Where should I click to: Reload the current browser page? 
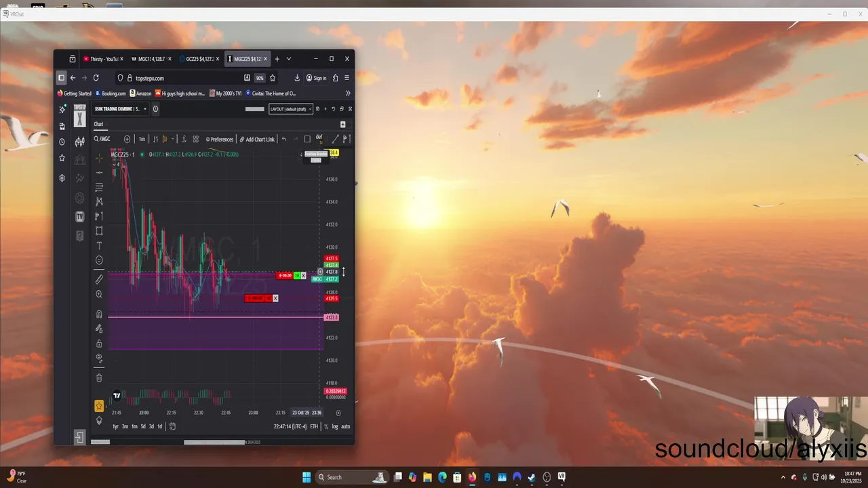click(96, 78)
